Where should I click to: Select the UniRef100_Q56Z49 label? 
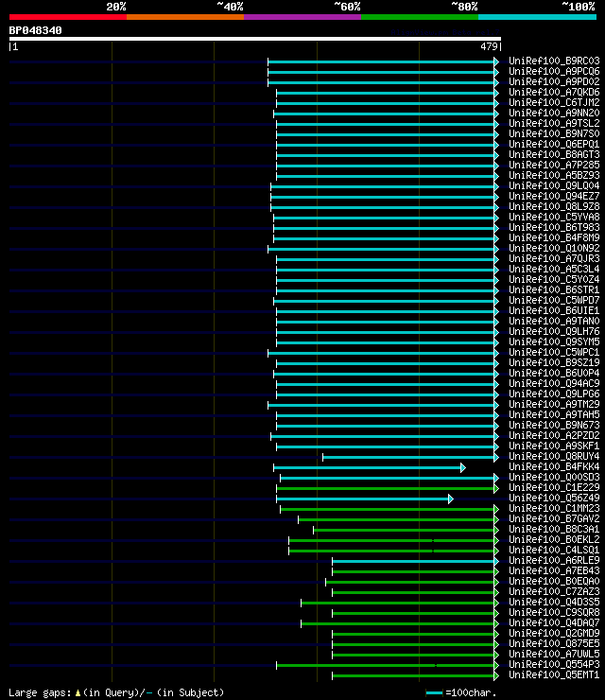(554, 499)
